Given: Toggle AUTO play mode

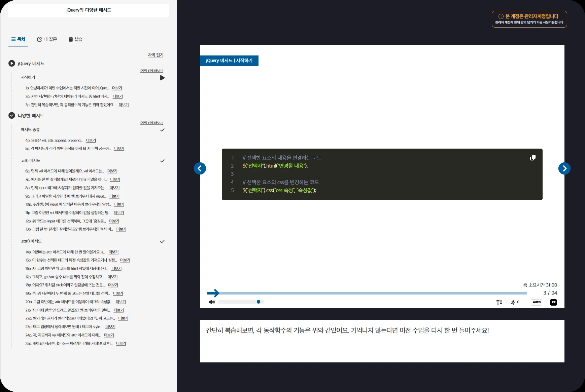Looking at the screenshot, I should click(x=537, y=302).
